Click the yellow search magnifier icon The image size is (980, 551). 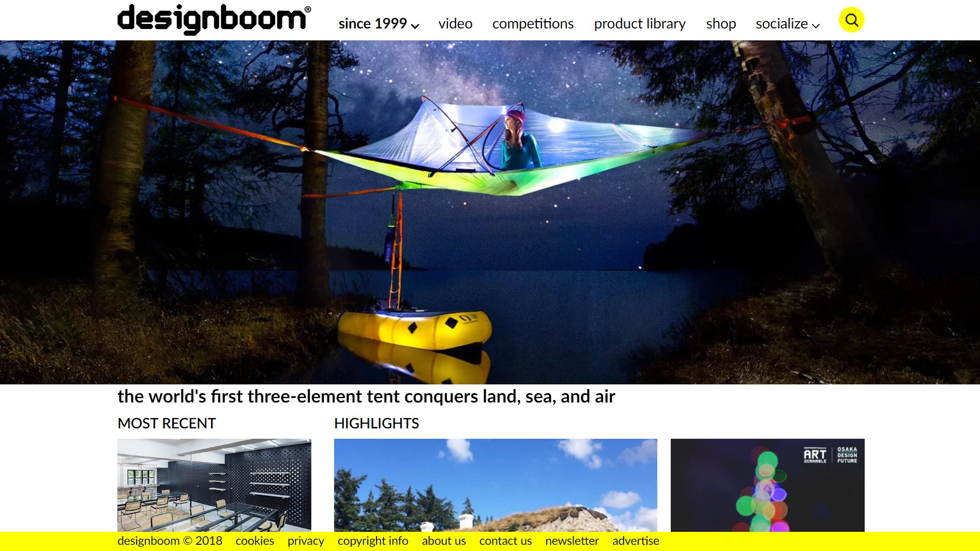pos(851,20)
